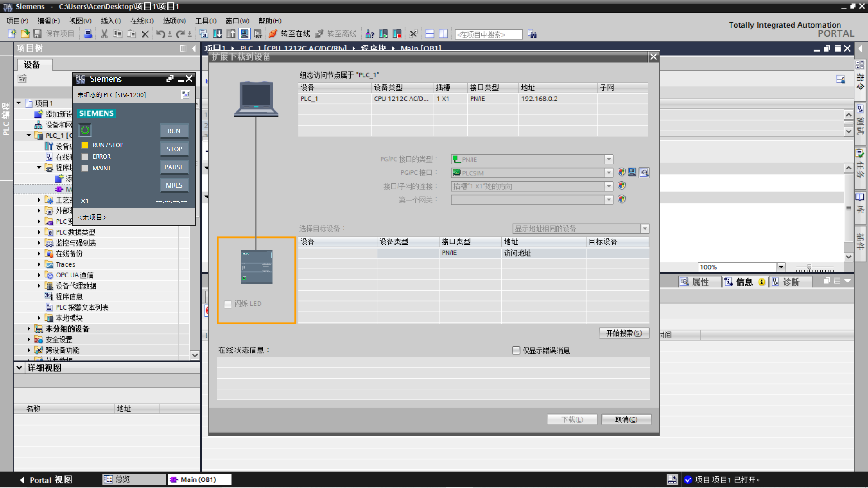Click download to device toolbar icon

coord(217,34)
